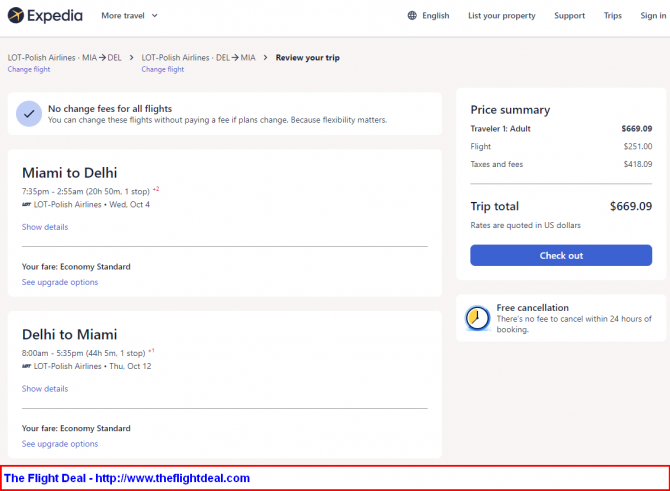
Task: Click the 7:35pm - 2:55am flight time text
Action: tap(86, 191)
